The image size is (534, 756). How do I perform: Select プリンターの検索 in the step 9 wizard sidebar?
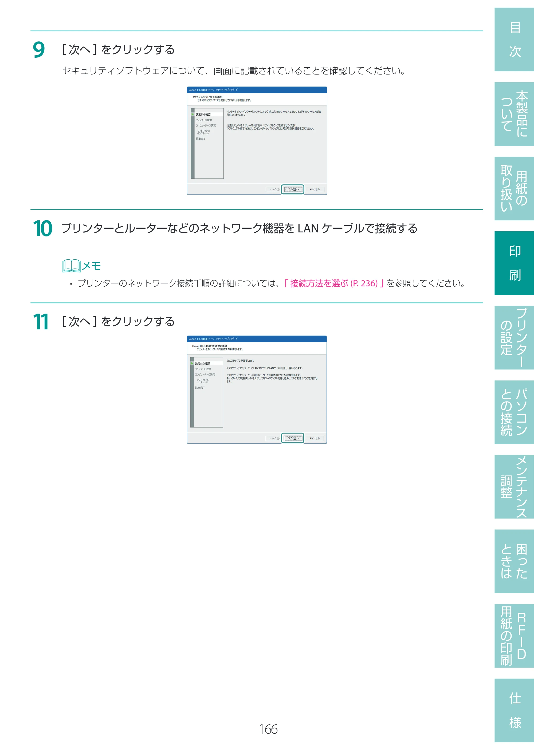tap(204, 120)
